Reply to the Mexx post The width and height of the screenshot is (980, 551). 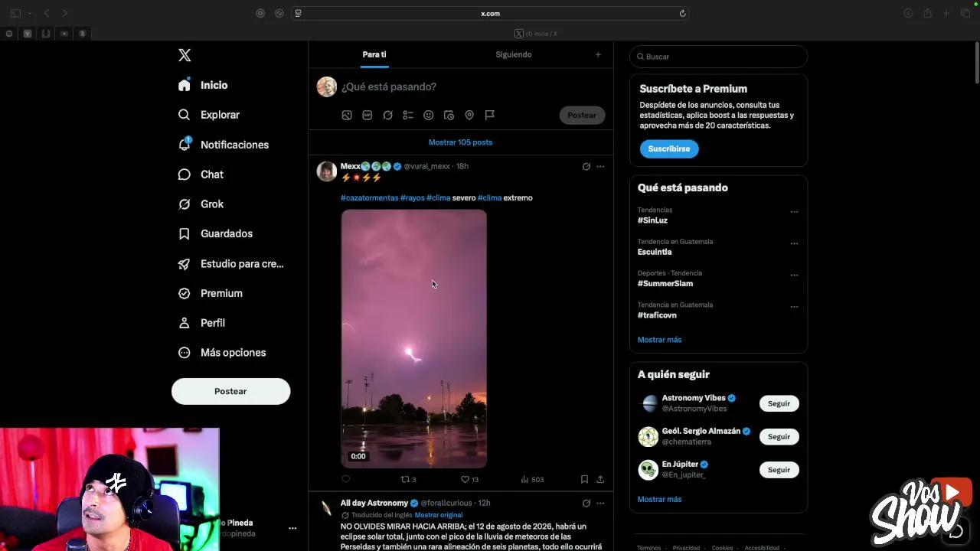346,479
